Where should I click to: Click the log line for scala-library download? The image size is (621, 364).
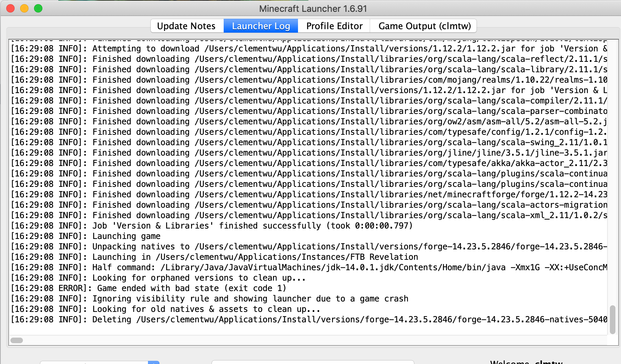click(309, 69)
